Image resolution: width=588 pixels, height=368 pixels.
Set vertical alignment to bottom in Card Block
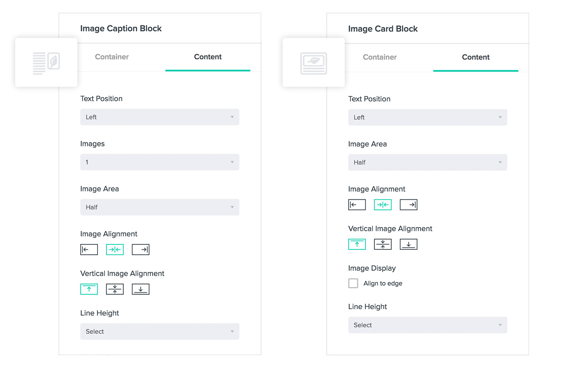click(409, 244)
